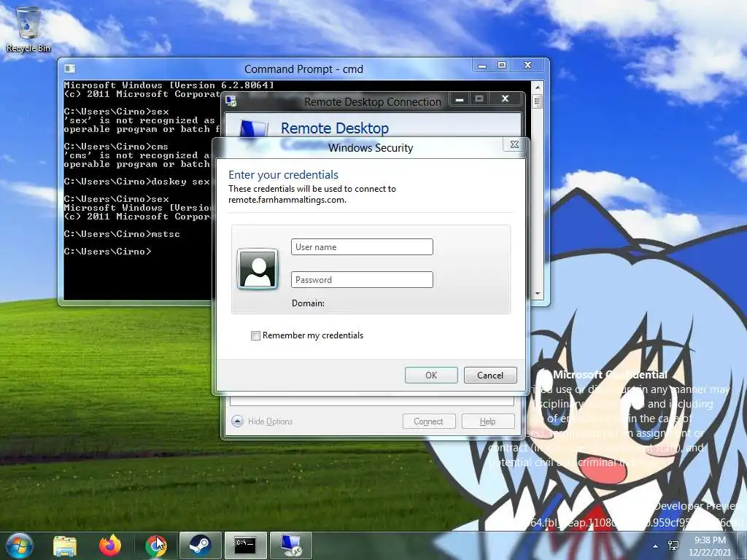Click 'C:\Users\Cirno>mstsc' line in Command Prompt

122,234
